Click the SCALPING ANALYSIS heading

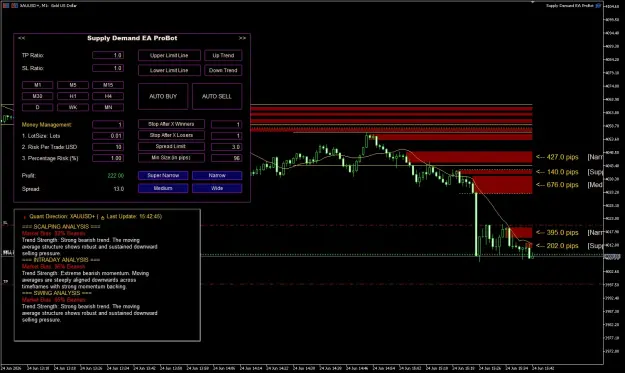tap(61, 226)
